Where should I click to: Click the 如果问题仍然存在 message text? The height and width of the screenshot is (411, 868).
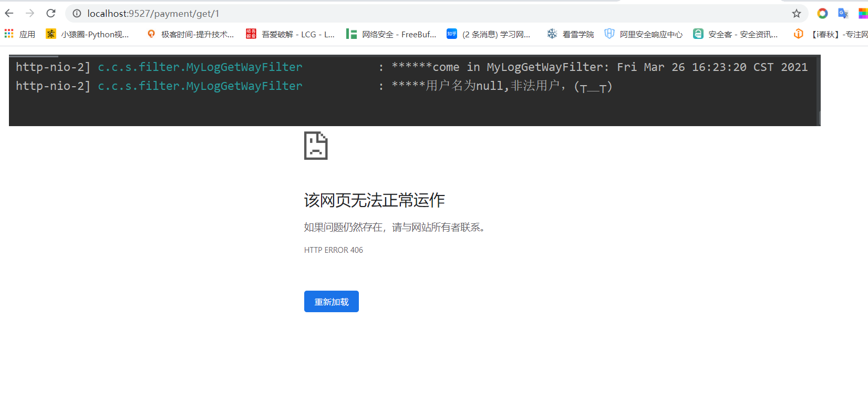pyautogui.click(x=395, y=227)
